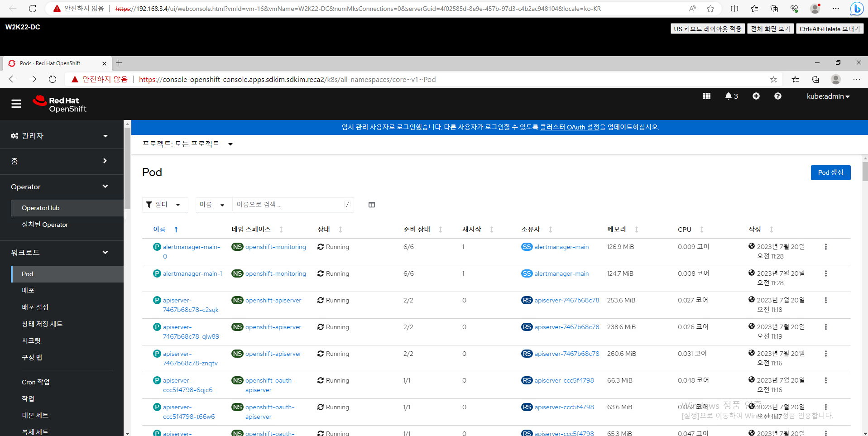The image size is (868, 436).
Task: Open kebab menu for alertmanager-main-1 row
Action: pos(826,273)
